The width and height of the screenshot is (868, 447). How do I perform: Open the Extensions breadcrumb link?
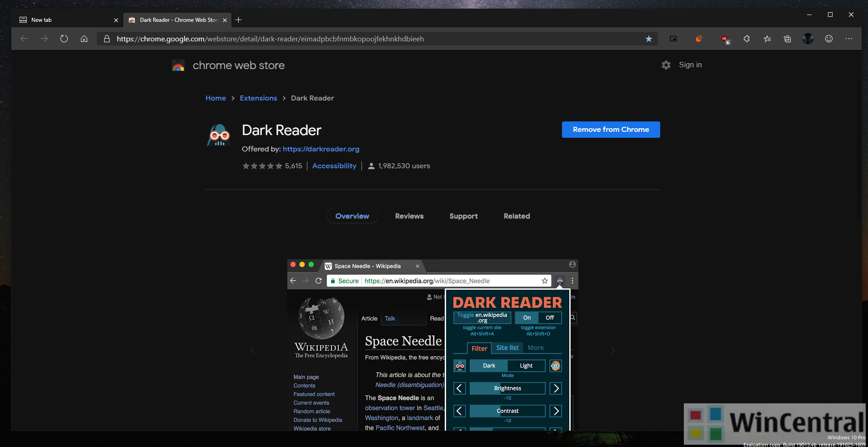(x=258, y=98)
